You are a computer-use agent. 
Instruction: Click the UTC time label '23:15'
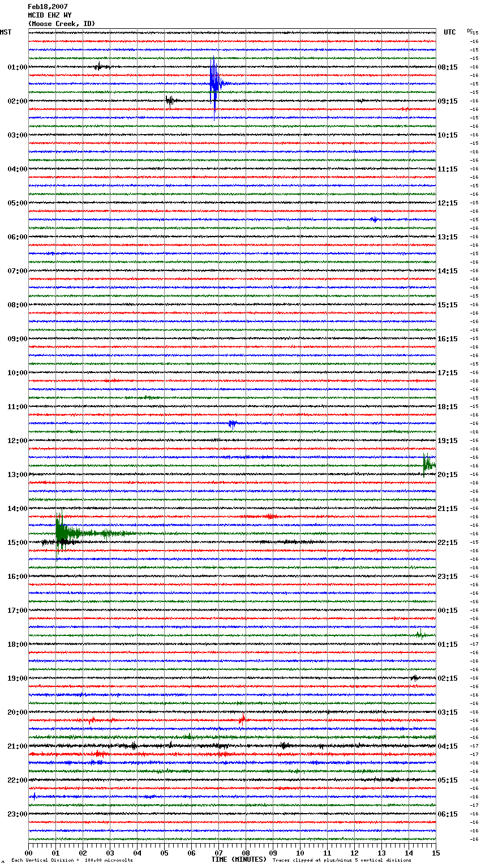pyautogui.click(x=448, y=577)
